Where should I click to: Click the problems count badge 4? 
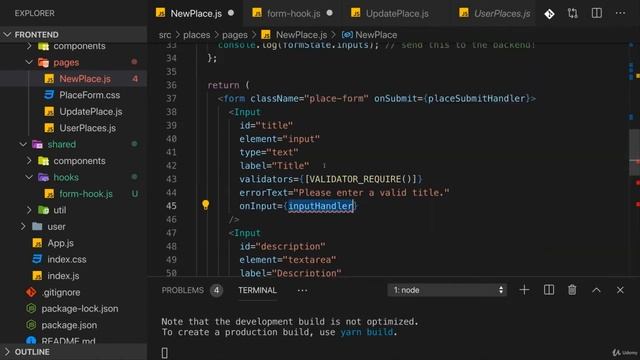coord(216,291)
